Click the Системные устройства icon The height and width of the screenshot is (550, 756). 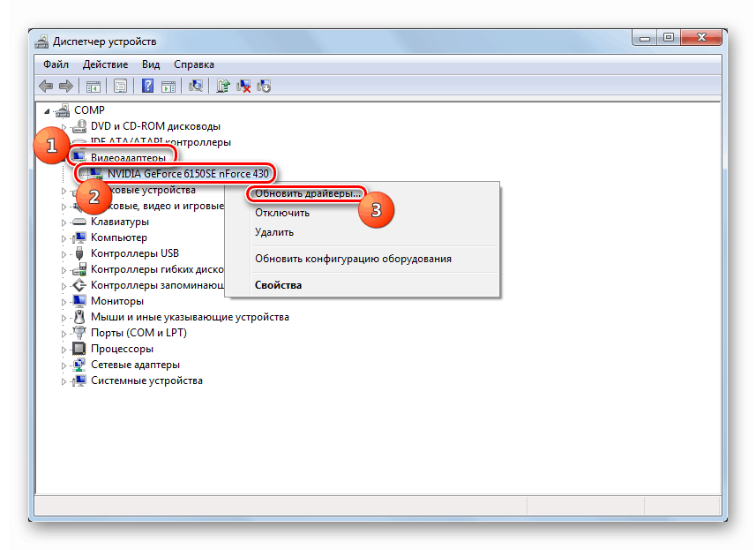(x=79, y=380)
